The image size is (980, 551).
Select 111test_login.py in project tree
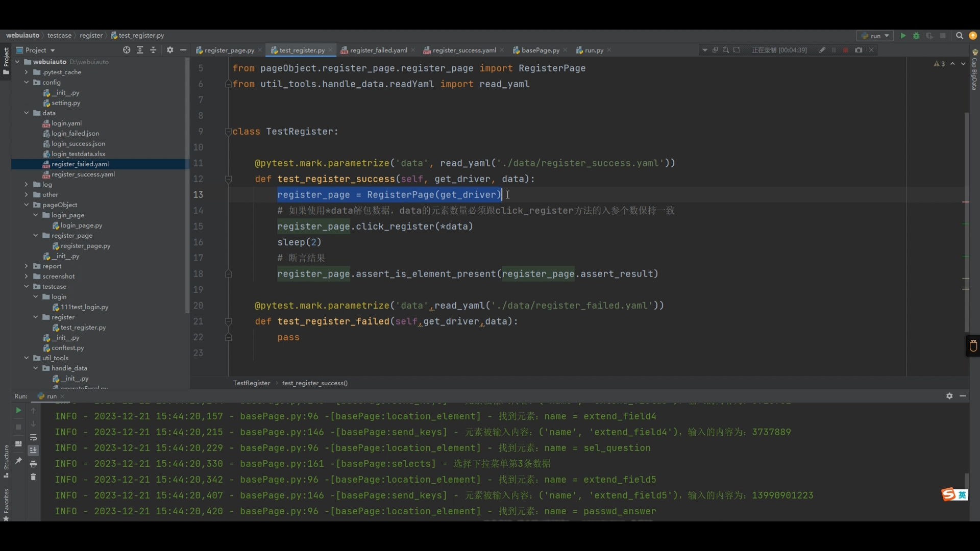coord(85,307)
